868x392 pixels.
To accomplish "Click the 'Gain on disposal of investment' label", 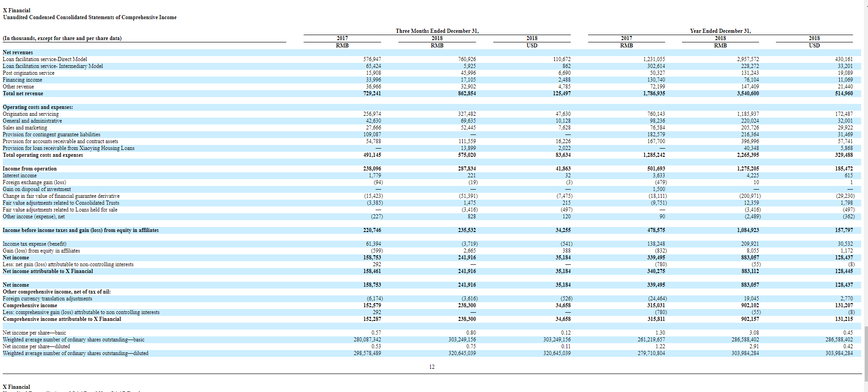I will pyautogui.click(x=37, y=189).
